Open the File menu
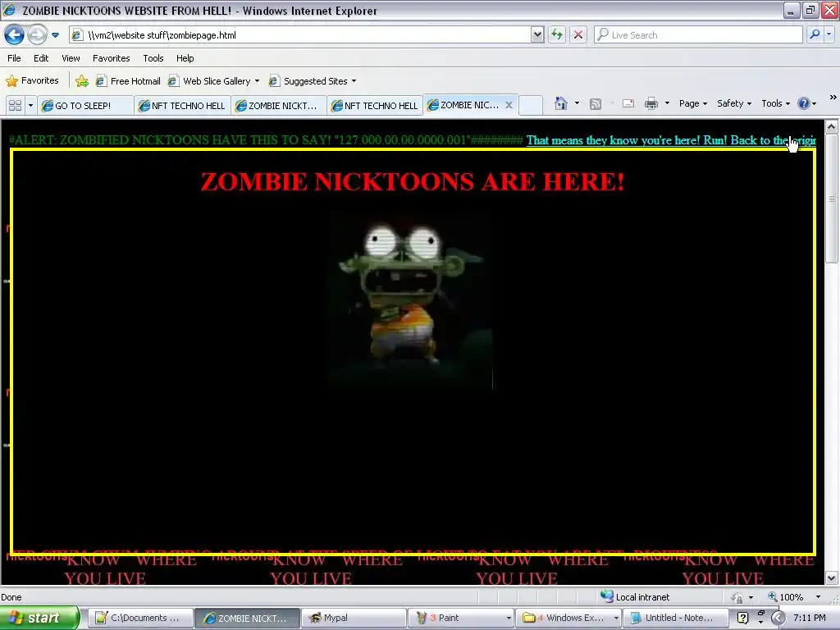 [x=14, y=58]
